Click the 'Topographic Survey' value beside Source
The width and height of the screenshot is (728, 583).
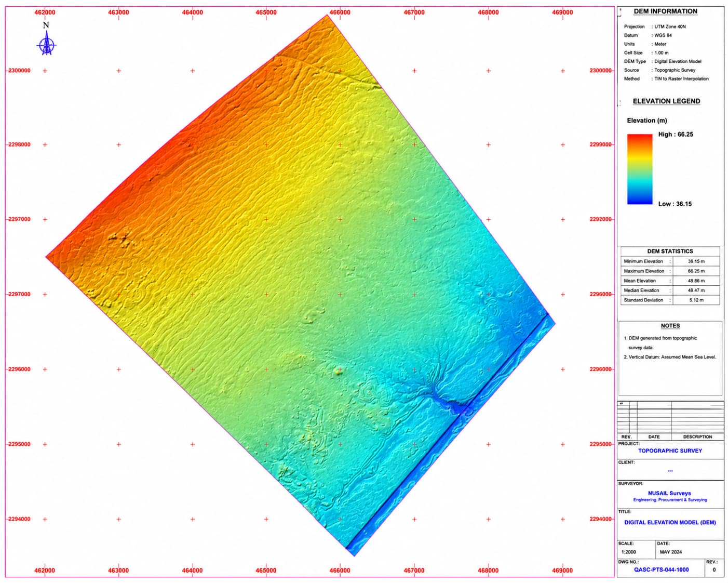coord(675,70)
